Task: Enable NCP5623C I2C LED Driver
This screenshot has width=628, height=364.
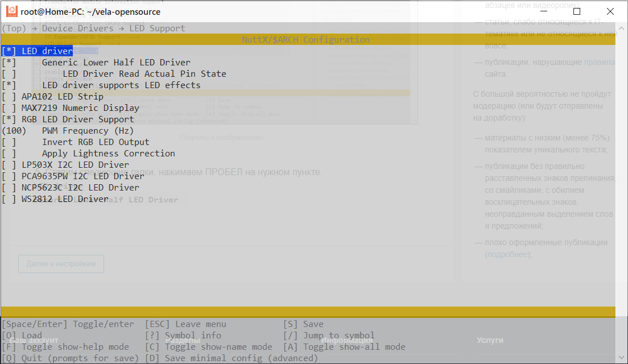Action: (x=9, y=188)
